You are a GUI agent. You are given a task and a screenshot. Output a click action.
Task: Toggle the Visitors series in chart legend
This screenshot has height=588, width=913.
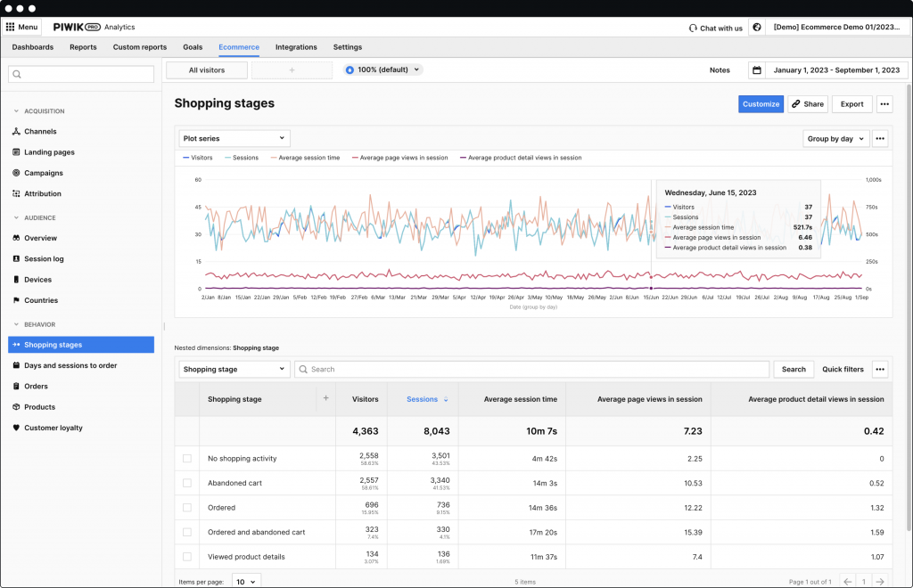(197, 158)
